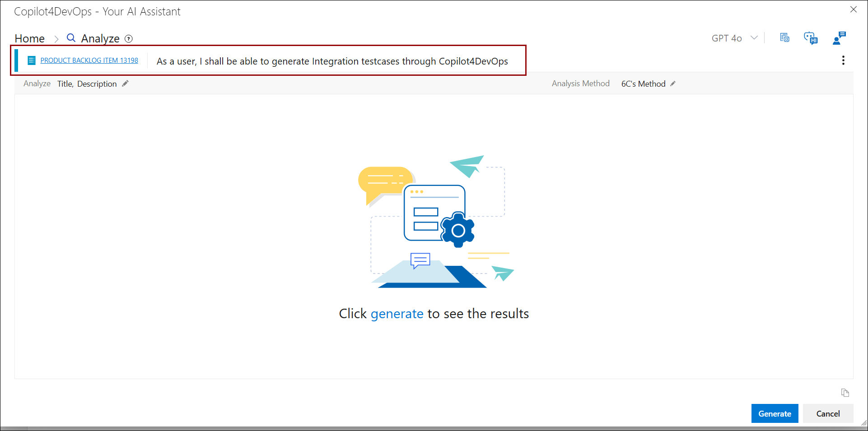Image resolution: width=868 pixels, height=431 pixels.
Task: Click the blue generate link text
Action: point(397,314)
